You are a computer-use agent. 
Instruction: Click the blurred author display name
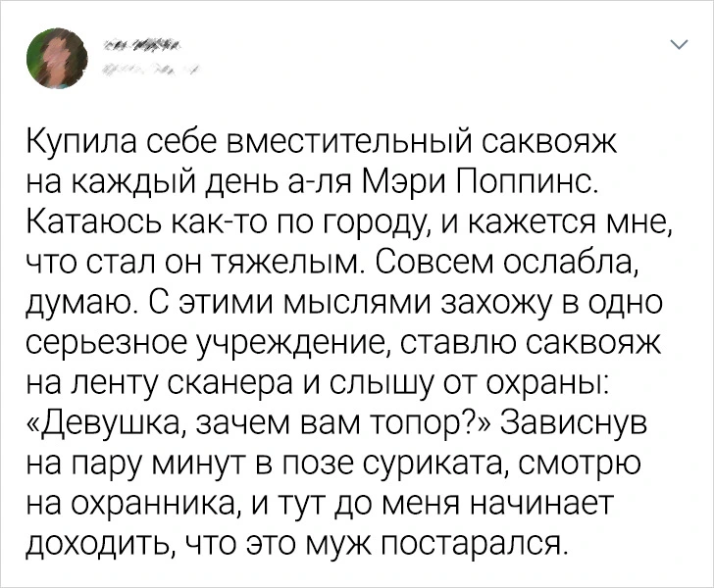point(141,45)
